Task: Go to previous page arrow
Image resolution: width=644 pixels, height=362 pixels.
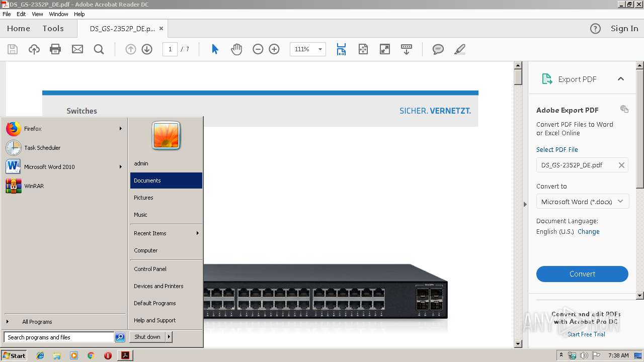Action: tap(131, 49)
